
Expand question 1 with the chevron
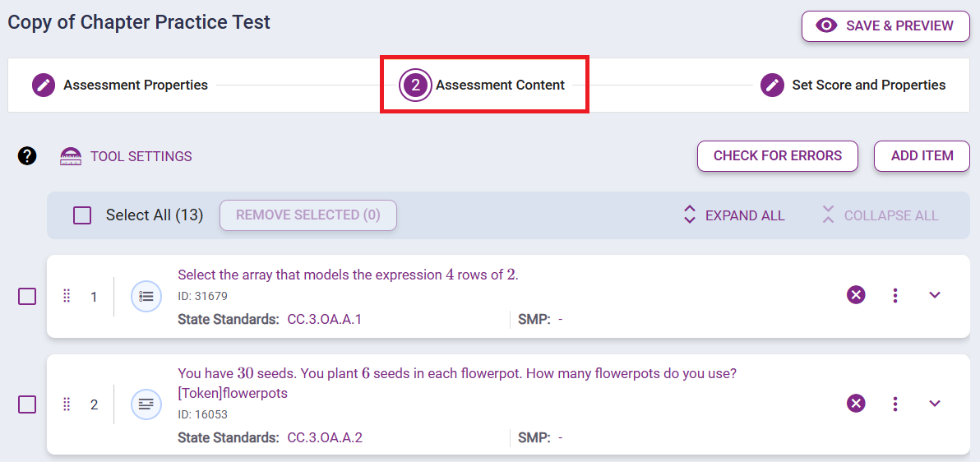[935, 295]
